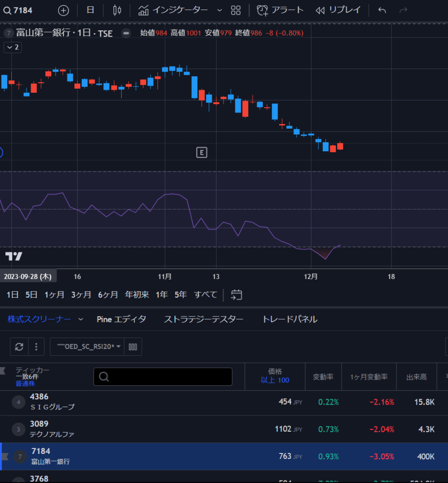Image resolution: width=448 pixels, height=483 pixels.
Task: Select the 7184 富山第一銀行 screener row
Action: point(224,456)
